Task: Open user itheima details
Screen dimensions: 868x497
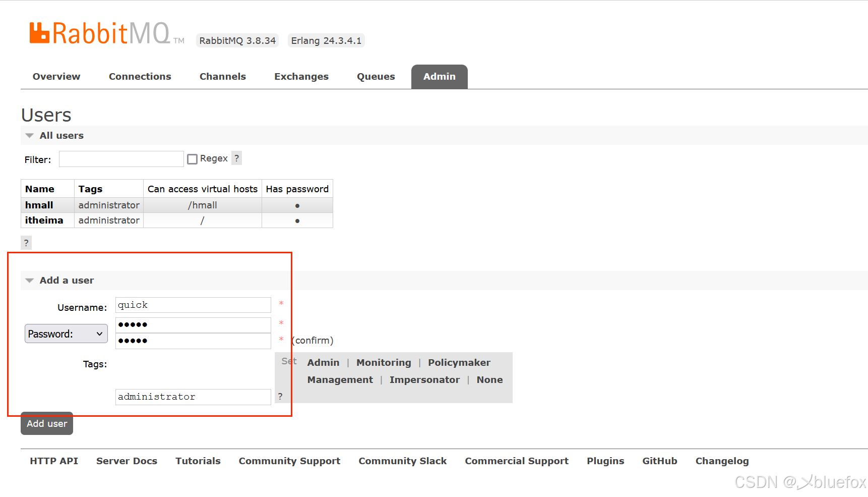Action: 44,220
